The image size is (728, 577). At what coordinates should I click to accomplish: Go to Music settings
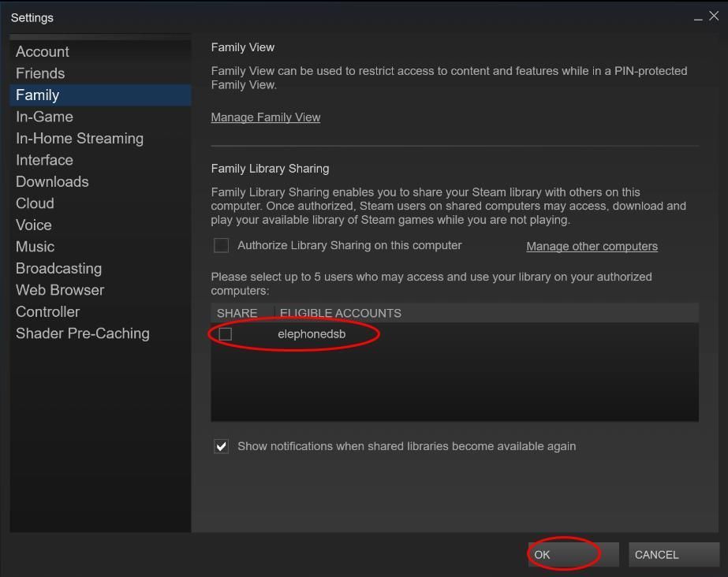click(x=35, y=247)
